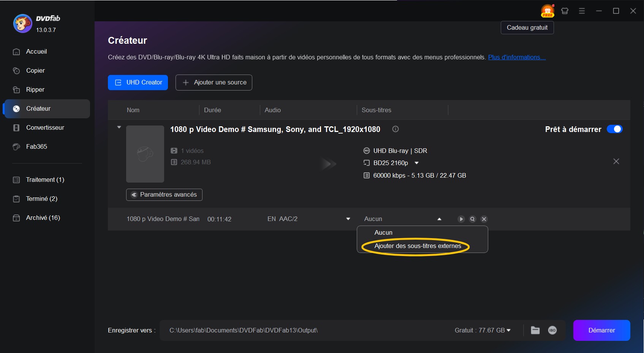Select the ISO output icon
Screen dimensions: 644x353
(552, 330)
